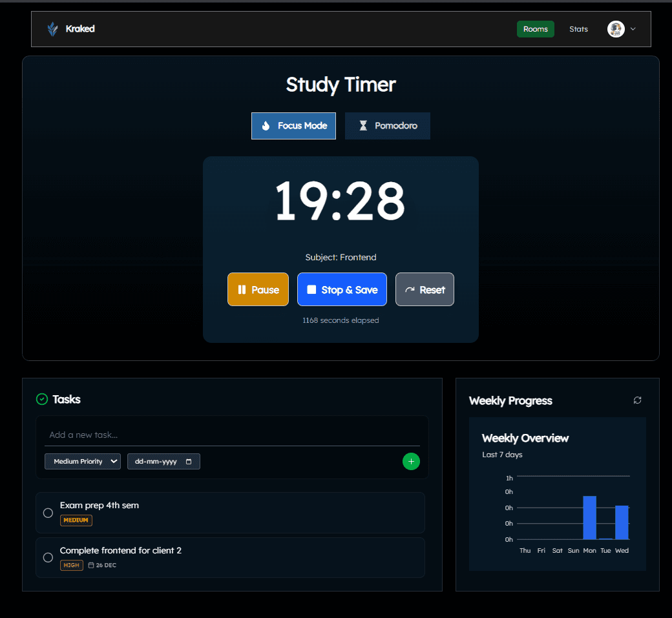The height and width of the screenshot is (618, 672).
Task: Click the user profile avatar
Action: 616,29
